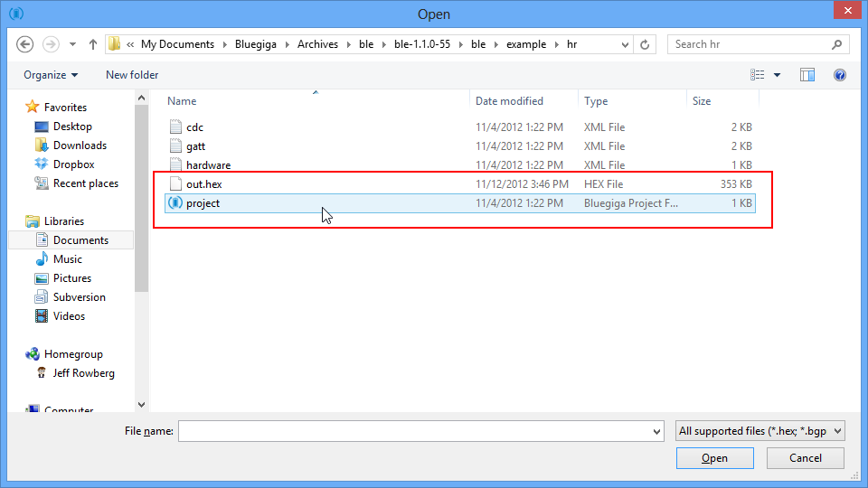Navigate to ble-1.1.0-55 in breadcrumb
Screen dimensions: 868x488
click(422, 44)
